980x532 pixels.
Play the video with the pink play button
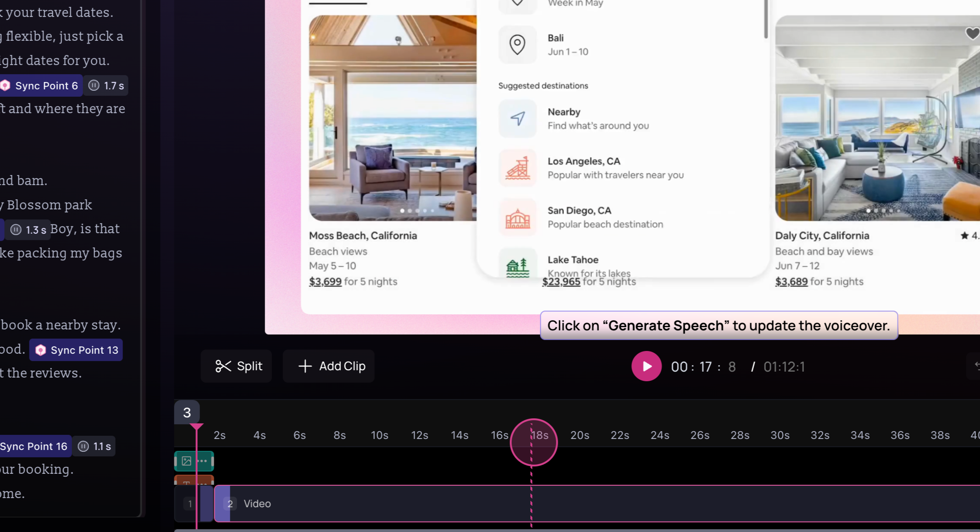click(x=646, y=366)
